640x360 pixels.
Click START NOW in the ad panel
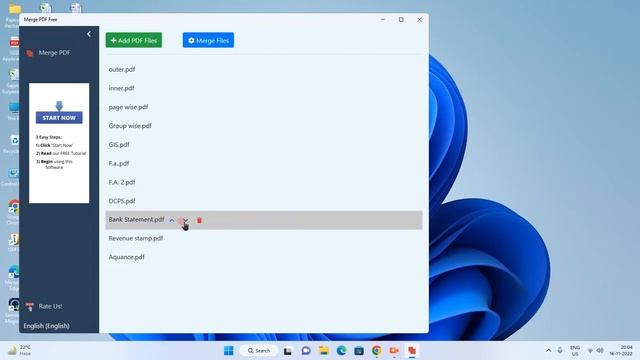59,118
